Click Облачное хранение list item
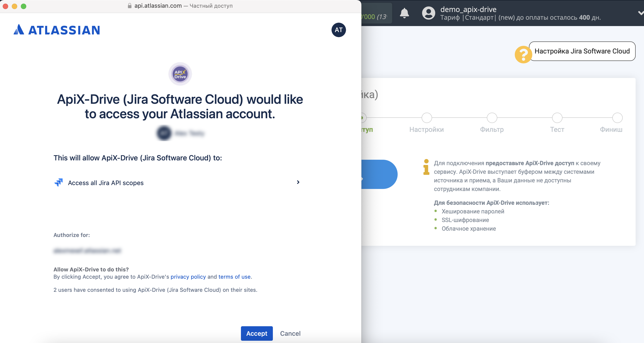Screen dimensions: 644x343 tap(469, 228)
